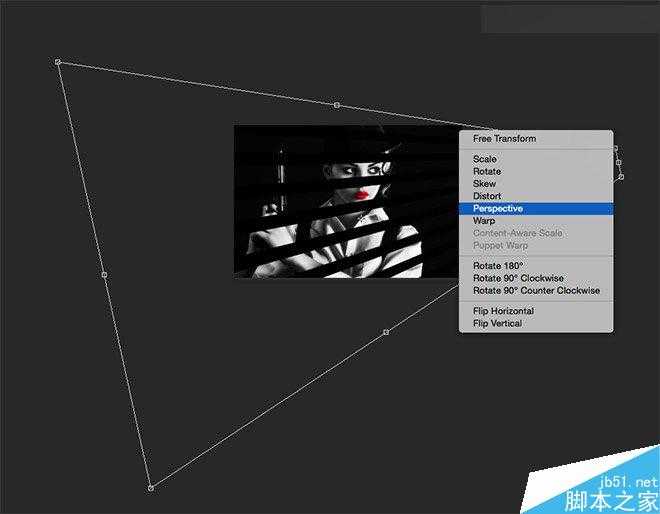Select the Scale transform option
This screenshot has height=514, width=660.
point(485,159)
